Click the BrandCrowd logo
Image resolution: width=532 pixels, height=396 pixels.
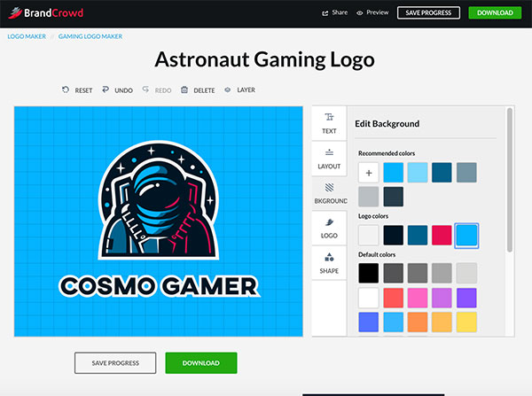click(45, 13)
